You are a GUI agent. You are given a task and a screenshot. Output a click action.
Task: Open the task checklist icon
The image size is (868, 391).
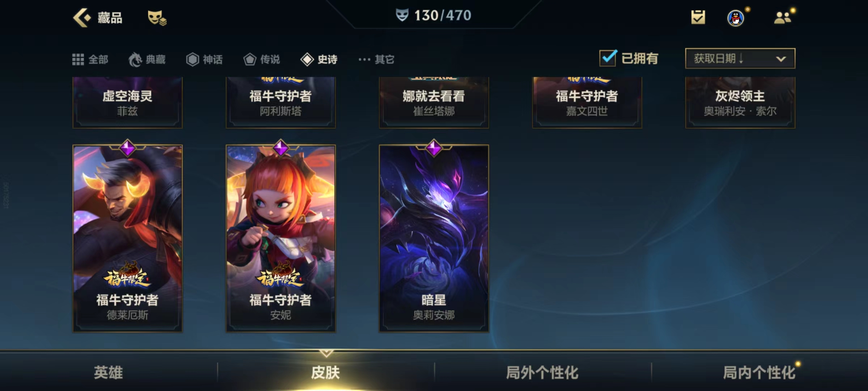click(698, 17)
